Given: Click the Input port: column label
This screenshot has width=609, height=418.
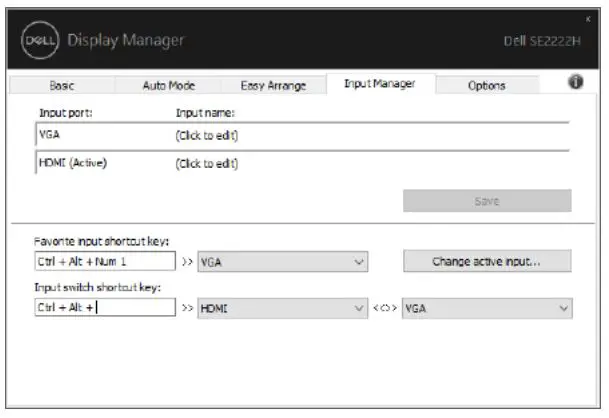Looking at the screenshot, I should click(x=66, y=113).
